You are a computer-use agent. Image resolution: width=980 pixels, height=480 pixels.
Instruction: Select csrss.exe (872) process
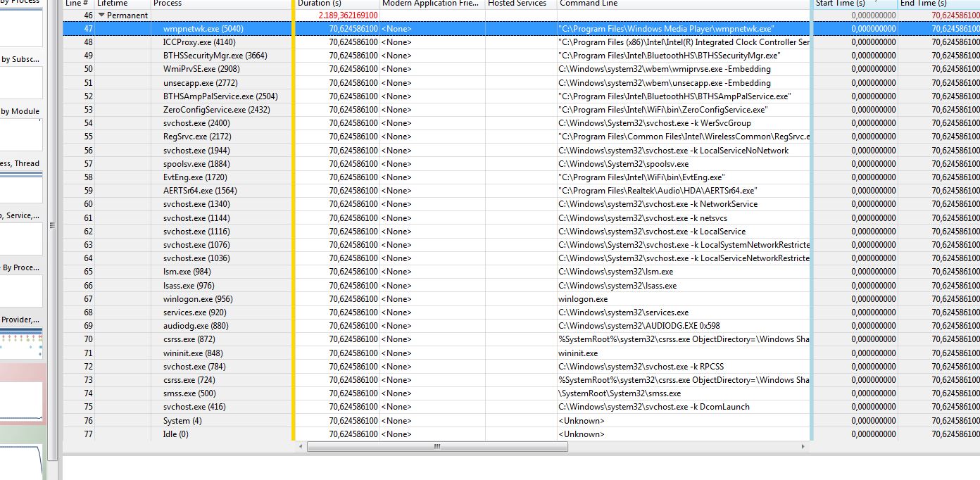pyautogui.click(x=189, y=339)
